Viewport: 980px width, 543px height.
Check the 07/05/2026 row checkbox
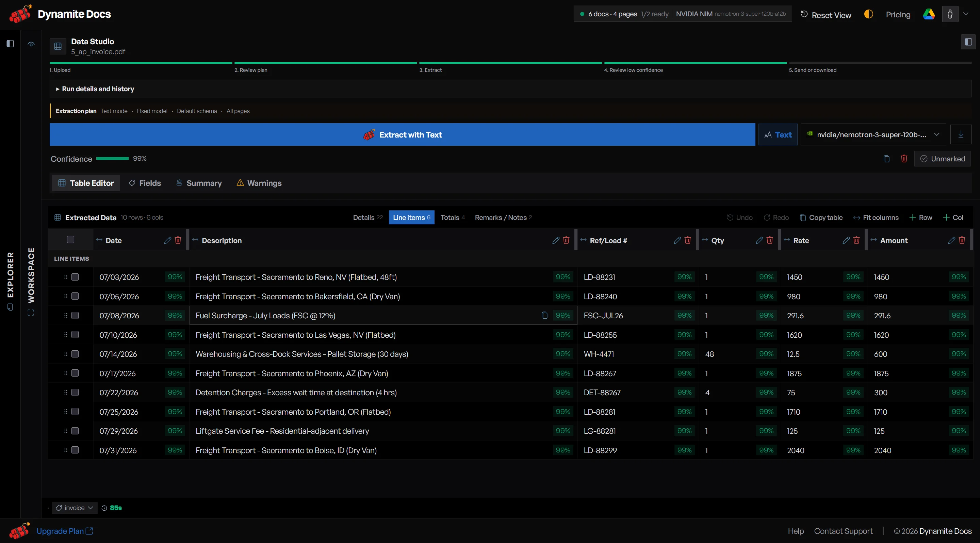coord(75,296)
